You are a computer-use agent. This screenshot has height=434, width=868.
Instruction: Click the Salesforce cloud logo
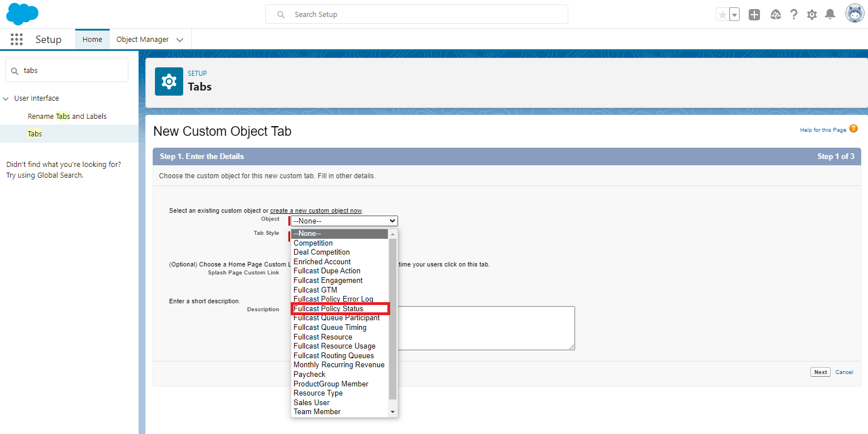pyautogui.click(x=22, y=14)
